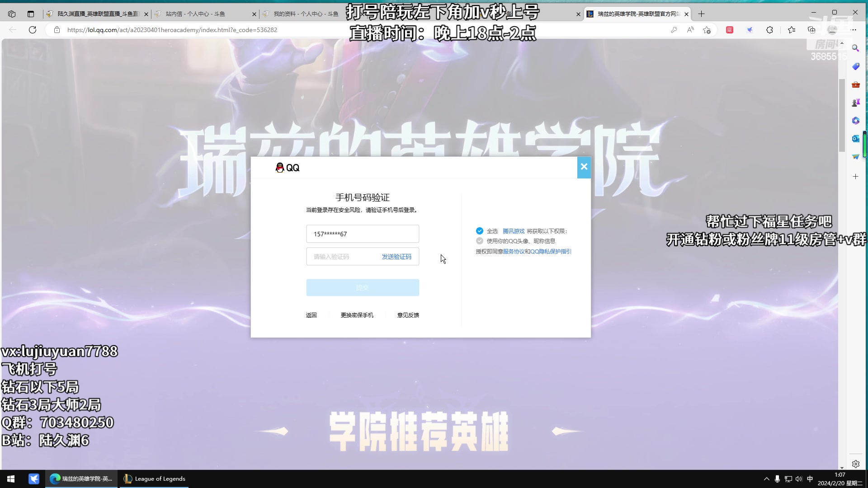Open the Settings and more menu
Image resolution: width=868 pixels, height=488 pixels.
pos(854,30)
